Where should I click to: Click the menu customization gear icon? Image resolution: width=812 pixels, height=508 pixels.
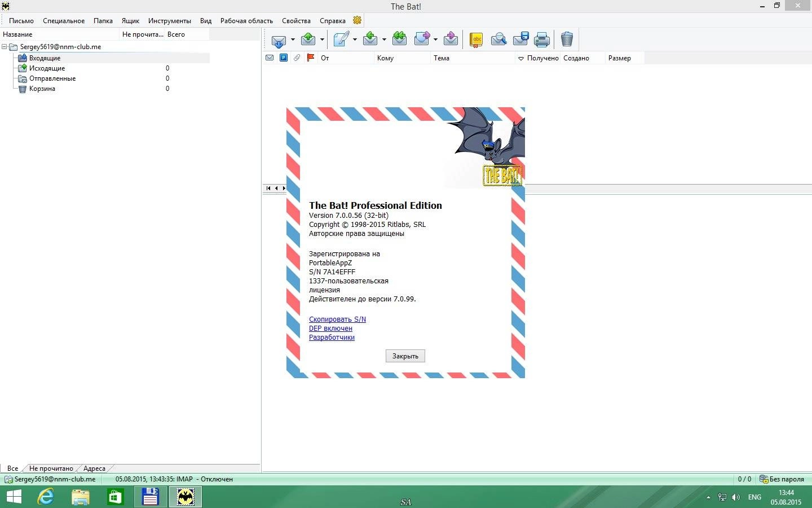pos(357,20)
